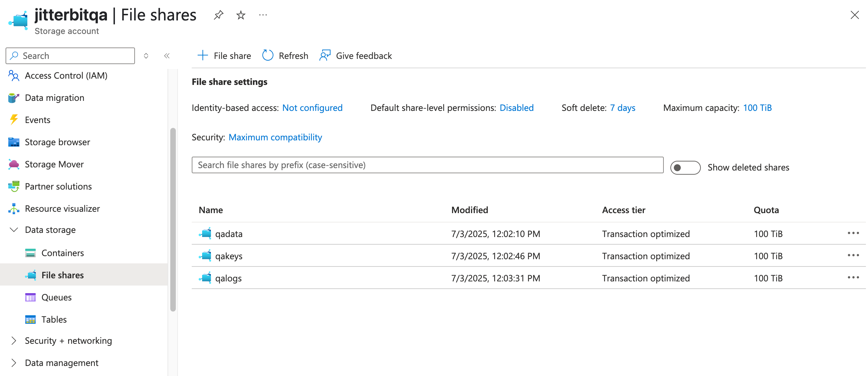Expand the Security + networking section
Image resolution: width=868 pixels, height=376 pixels.
coord(14,341)
